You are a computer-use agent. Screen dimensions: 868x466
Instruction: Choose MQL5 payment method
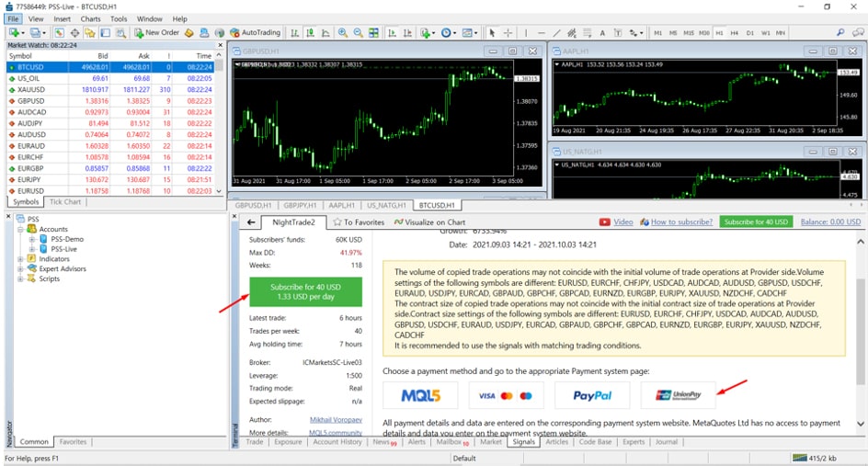tap(420, 395)
